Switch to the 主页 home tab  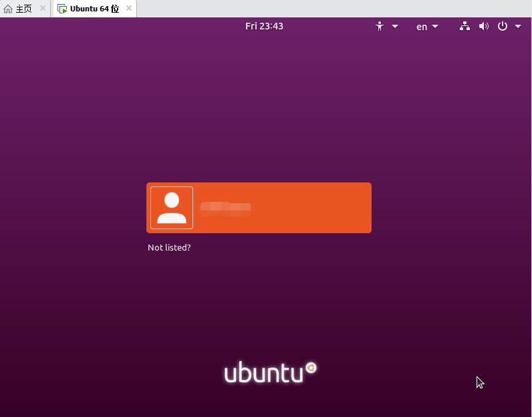click(23, 9)
